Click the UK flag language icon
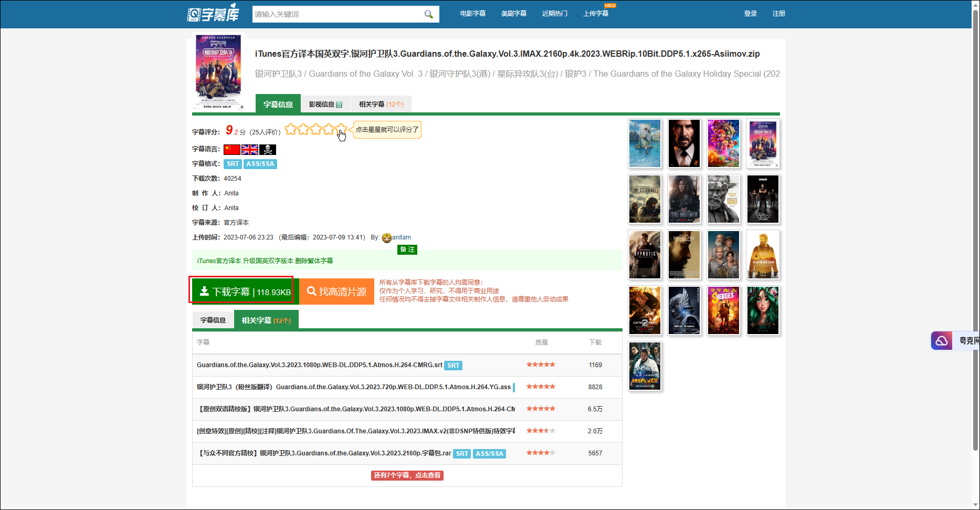The width and height of the screenshot is (980, 510). tap(249, 150)
